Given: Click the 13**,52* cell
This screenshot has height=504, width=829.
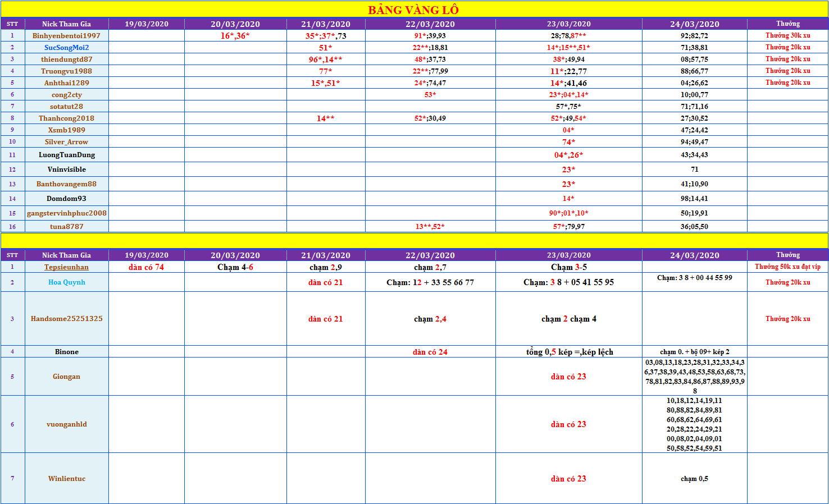Looking at the screenshot, I should 430,226.
